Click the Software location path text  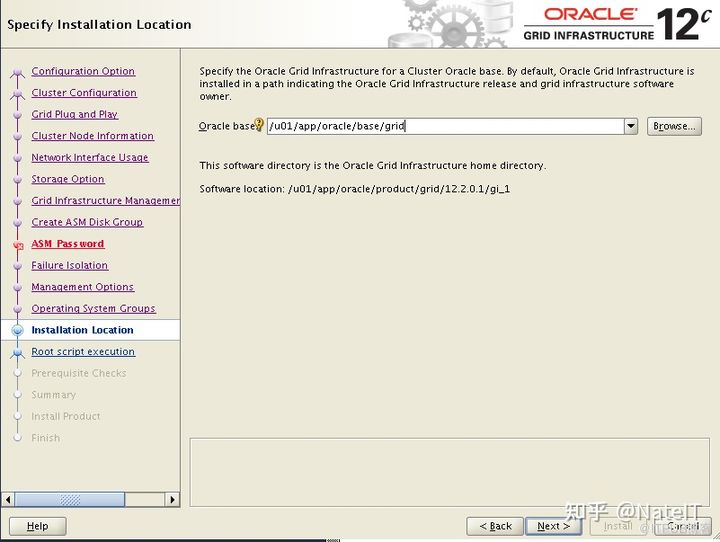[399, 189]
